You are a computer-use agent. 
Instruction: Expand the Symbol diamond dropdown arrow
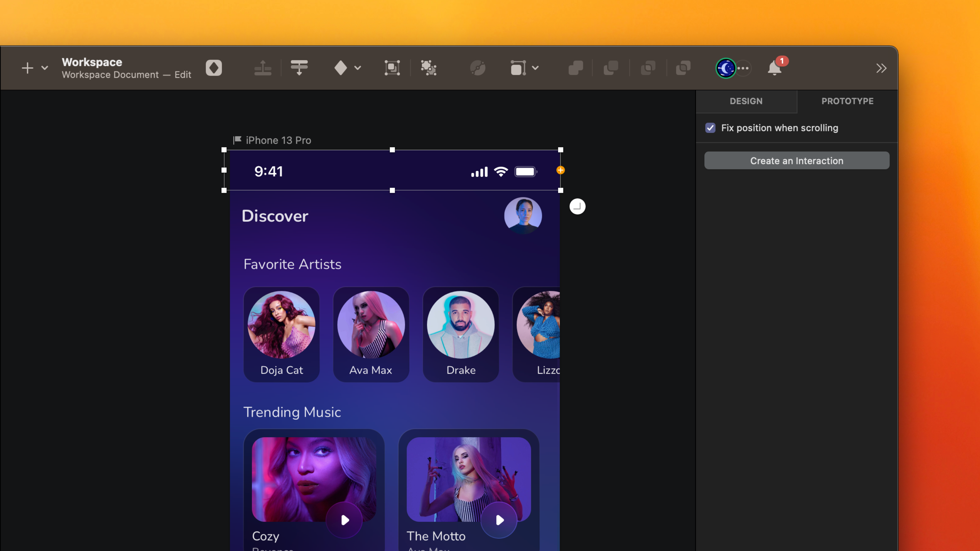click(358, 68)
